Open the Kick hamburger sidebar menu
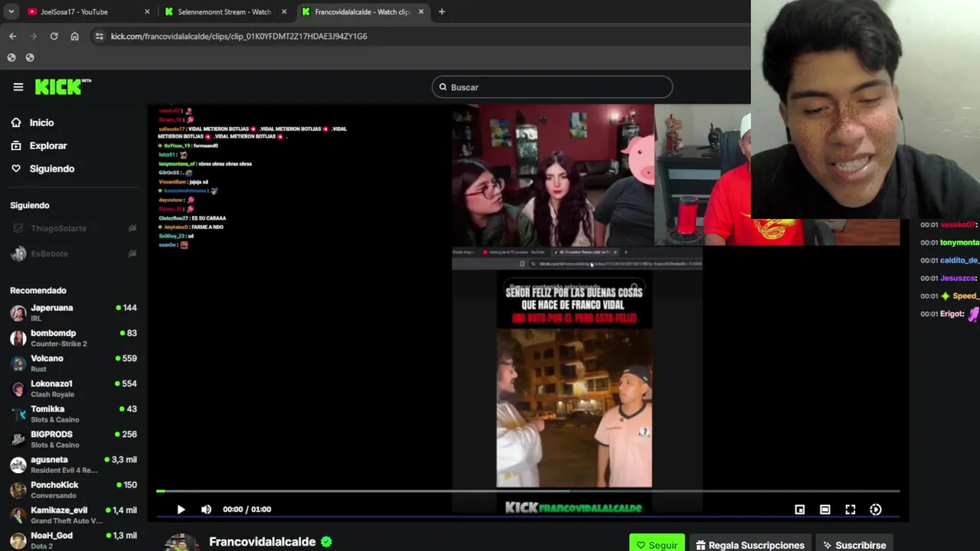The height and width of the screenshot is (551, 980). pos(18,87)
